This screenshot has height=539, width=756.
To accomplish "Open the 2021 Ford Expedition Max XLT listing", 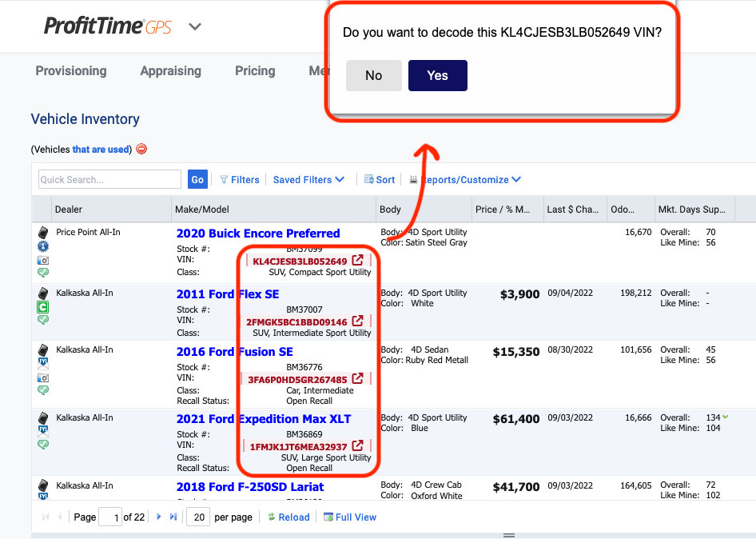I will (264, 419).
